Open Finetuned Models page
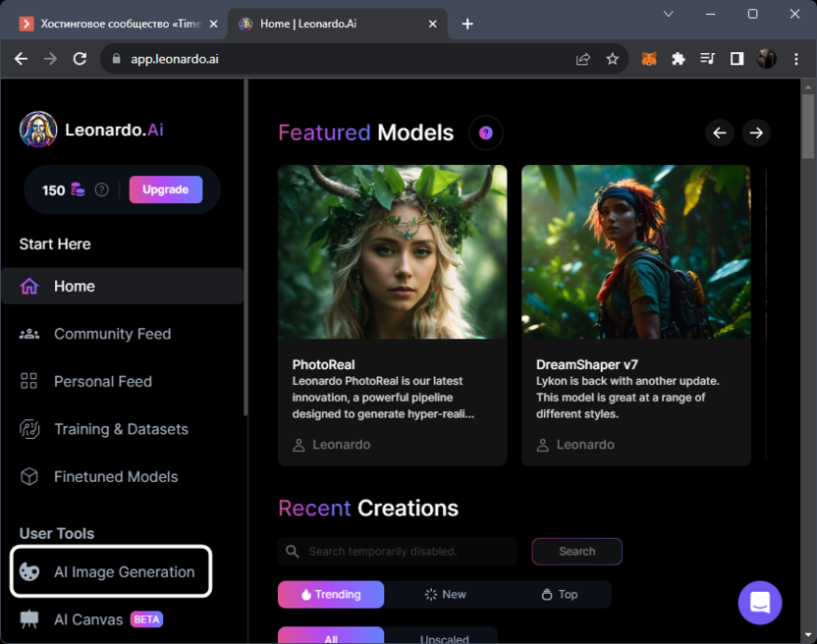 tap(116, 477)
